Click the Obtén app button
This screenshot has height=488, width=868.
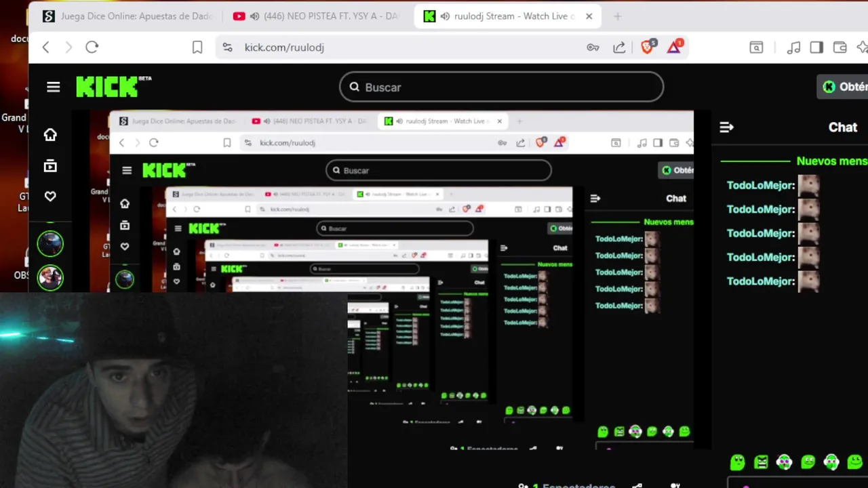(844, 87)
